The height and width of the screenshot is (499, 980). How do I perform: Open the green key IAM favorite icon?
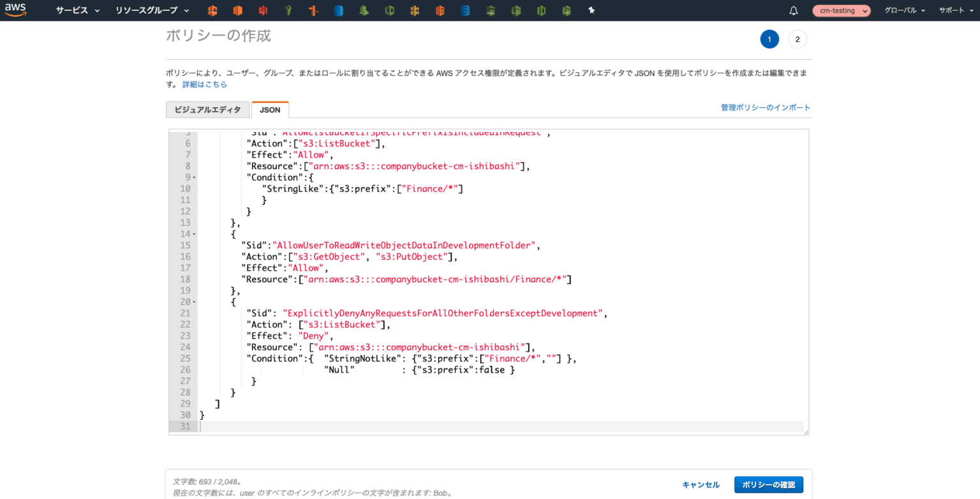coord(288,10)
